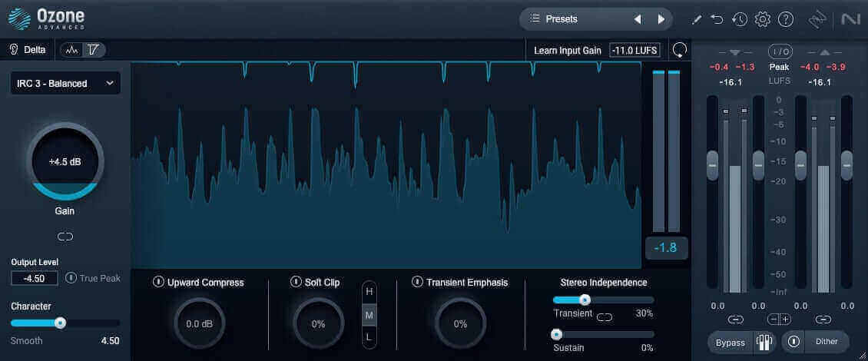This screenshot has height=361, width=868.
Task: Adjust the input left gain fader
Action: pyautogui.click(x=712, y=165)
